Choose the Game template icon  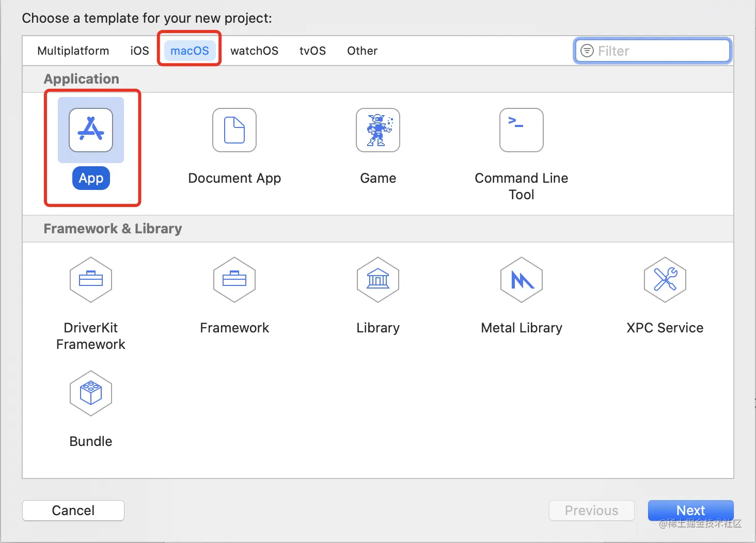378,130
